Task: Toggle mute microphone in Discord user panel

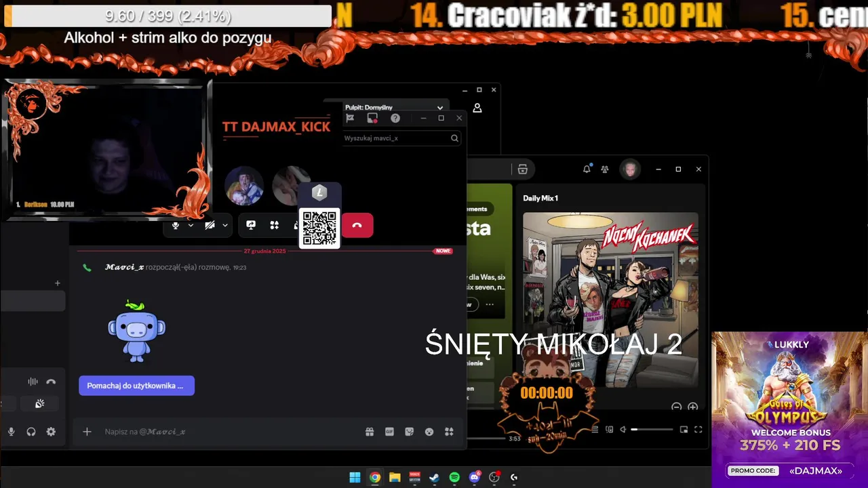Action: (x=11, y=431)
